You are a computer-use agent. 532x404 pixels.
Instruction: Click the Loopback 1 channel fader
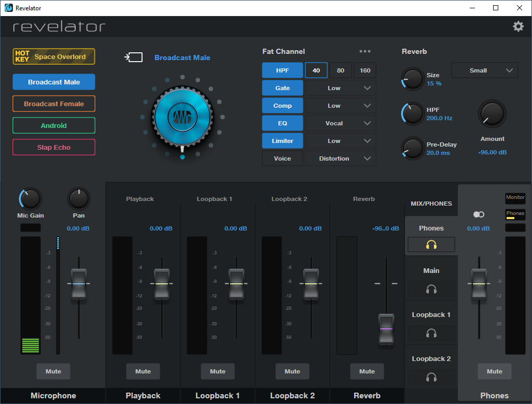pyautogui.click(x=236, y=284)
